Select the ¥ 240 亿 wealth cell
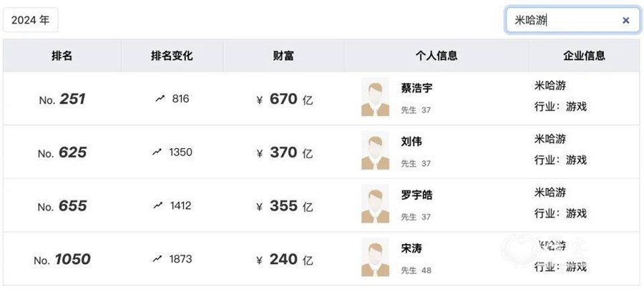Viewport: 644px width, 289px height. (284, 260)
